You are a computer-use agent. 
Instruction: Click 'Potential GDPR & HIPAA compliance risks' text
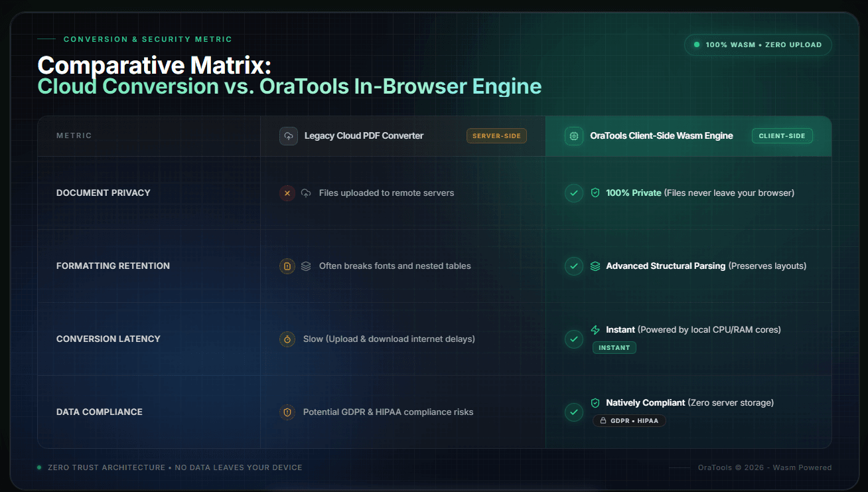click(x=388, y=412)
